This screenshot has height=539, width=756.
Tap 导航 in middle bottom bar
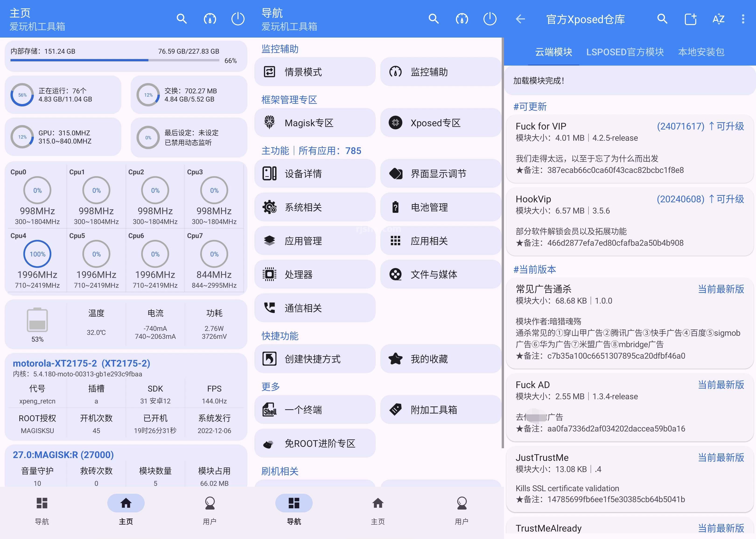click(294, 511)
